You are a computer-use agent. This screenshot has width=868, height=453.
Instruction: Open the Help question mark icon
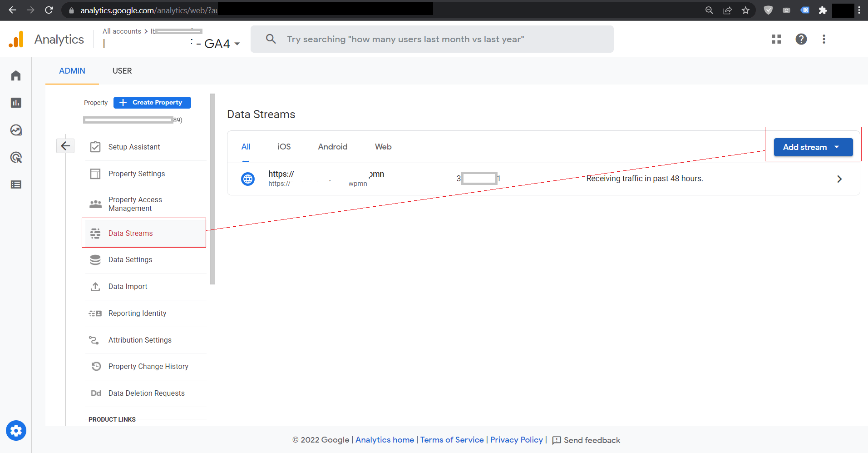[x=801, y=39]
